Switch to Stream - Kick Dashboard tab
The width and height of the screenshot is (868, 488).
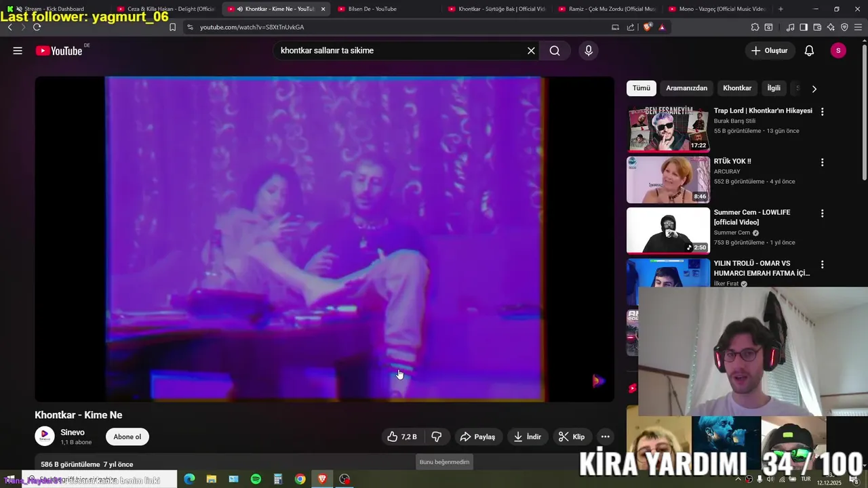pyautogui.click(x=56, y=9)
